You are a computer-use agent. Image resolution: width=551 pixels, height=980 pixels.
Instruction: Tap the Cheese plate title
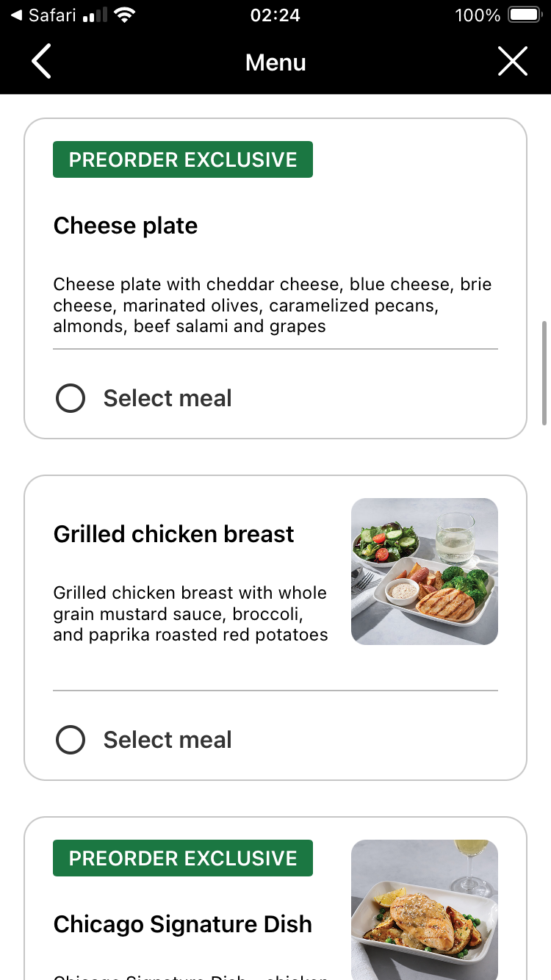(x=126, y=226)
